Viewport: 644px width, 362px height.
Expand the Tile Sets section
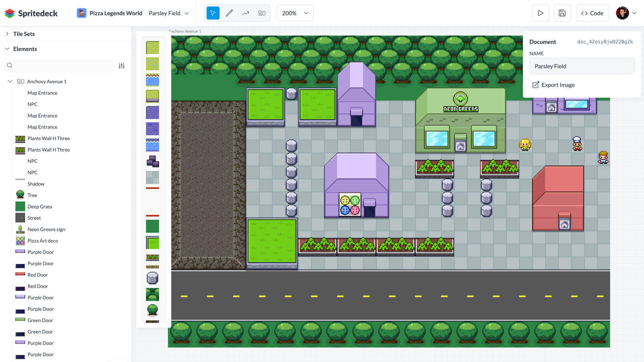[7, 34]
